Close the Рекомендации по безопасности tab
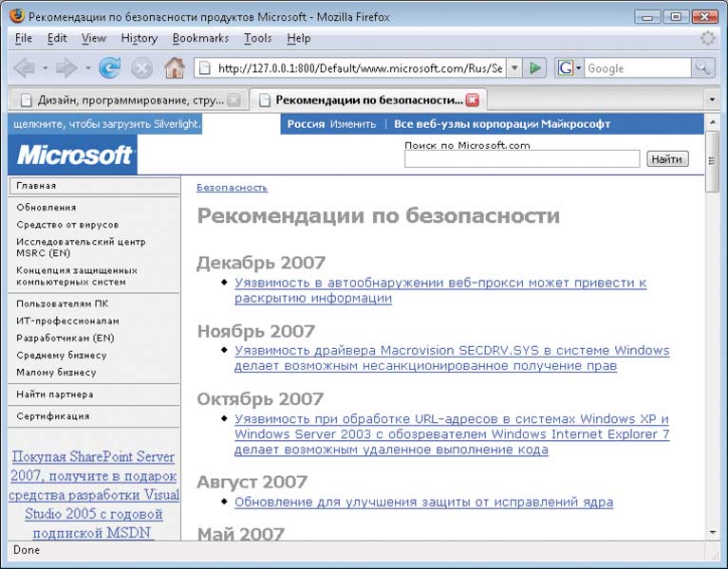Viewport: 728px width, 569px height. coord(473,100)
